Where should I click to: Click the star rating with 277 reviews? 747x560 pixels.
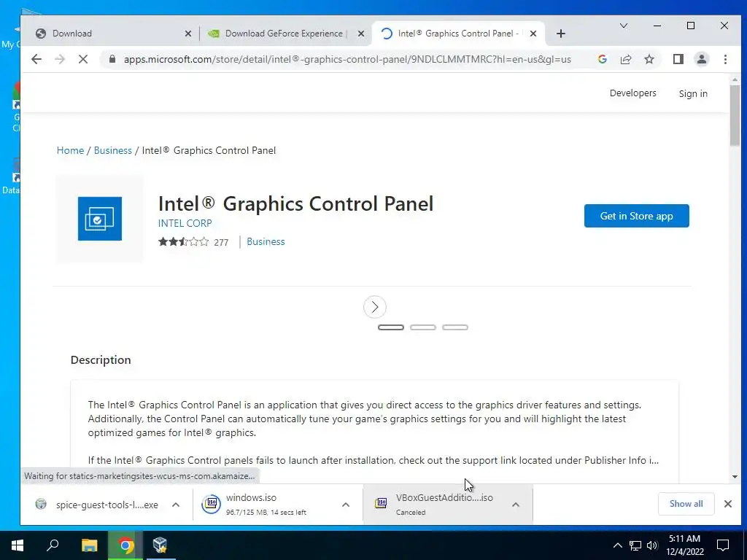tap(193, 242)
